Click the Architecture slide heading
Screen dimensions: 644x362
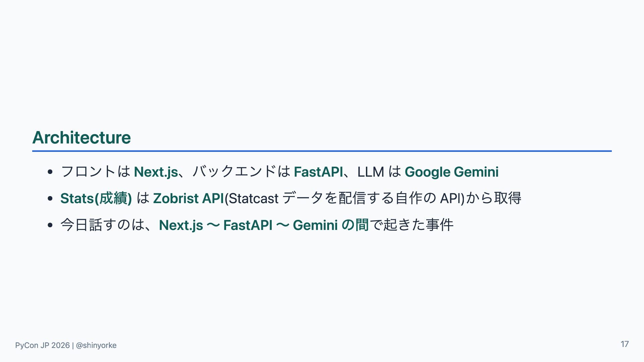[x=82, y=137]
